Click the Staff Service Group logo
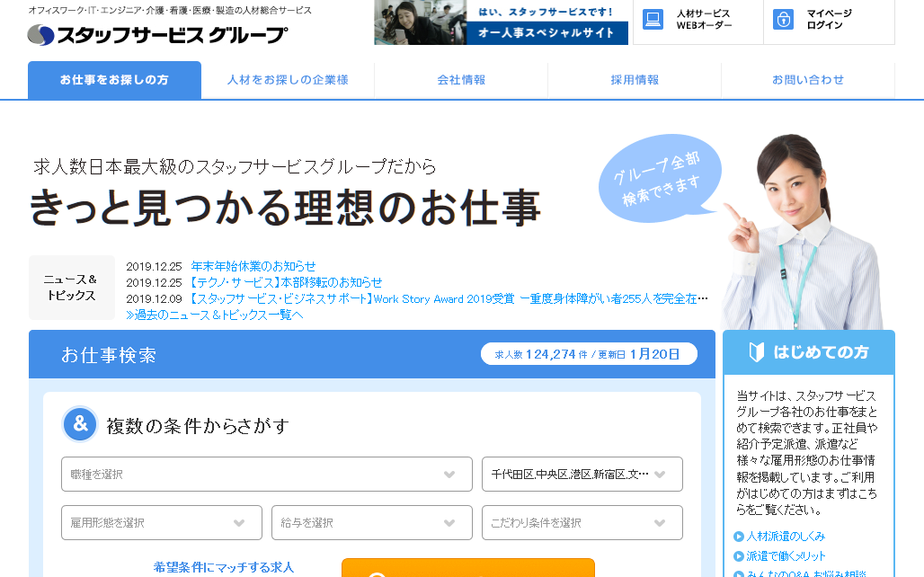Image resolution: width=924 pixels, height=577 pixels. click(x=157, y=35)
